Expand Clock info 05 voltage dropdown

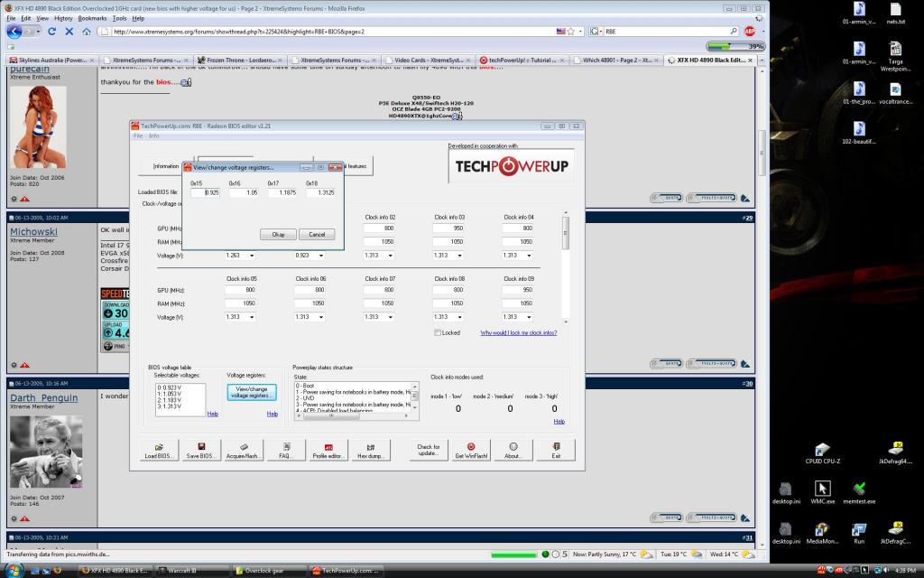252,317
